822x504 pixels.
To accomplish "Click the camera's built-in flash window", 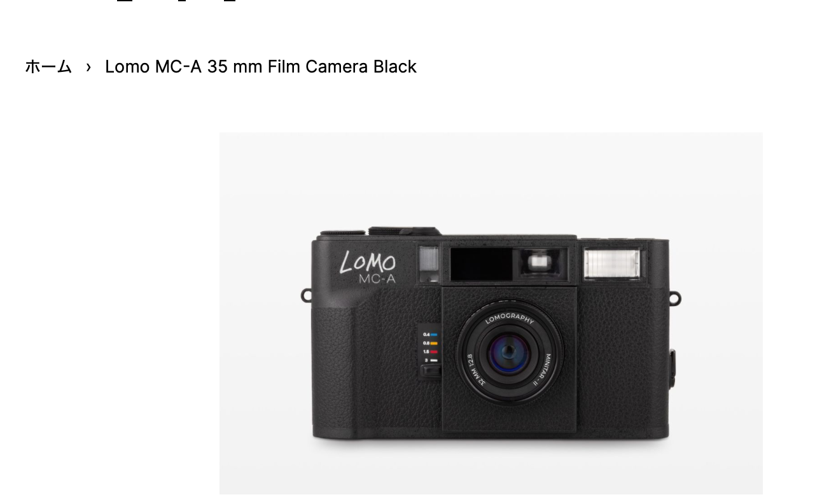I will pyautogui.click(x=612, y=263).
